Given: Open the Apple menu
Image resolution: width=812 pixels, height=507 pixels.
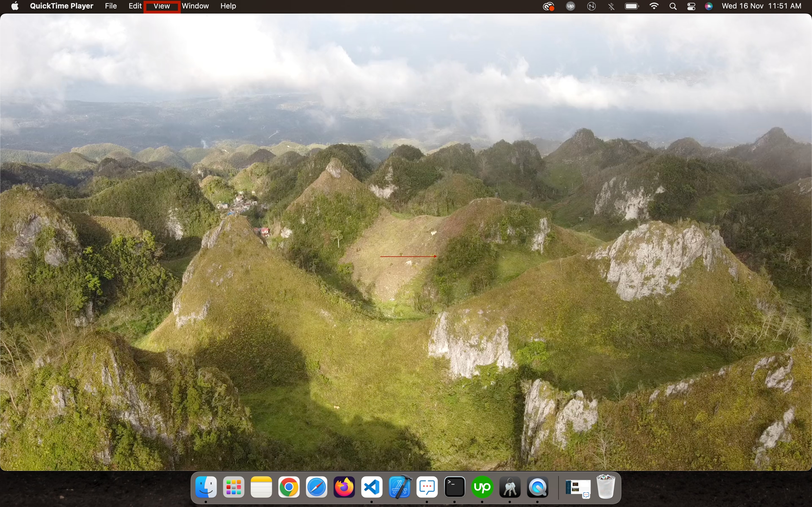Looking at the screenshot, I should coord(15,6).
